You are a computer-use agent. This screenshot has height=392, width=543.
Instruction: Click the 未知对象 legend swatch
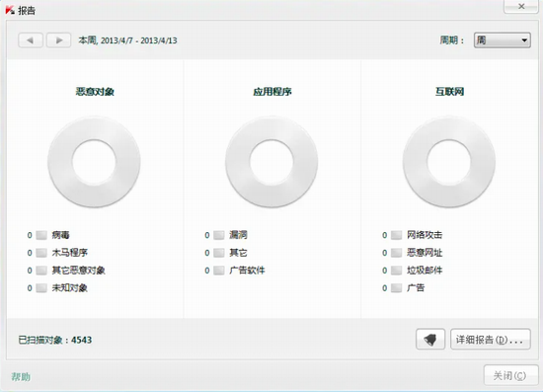pyautogui.click(x=41, y=288)
